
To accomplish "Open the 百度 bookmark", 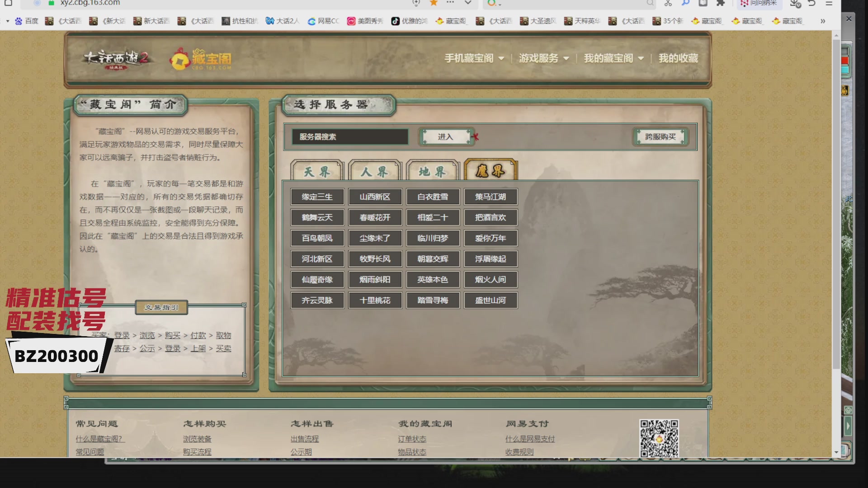I will point(27,21).
